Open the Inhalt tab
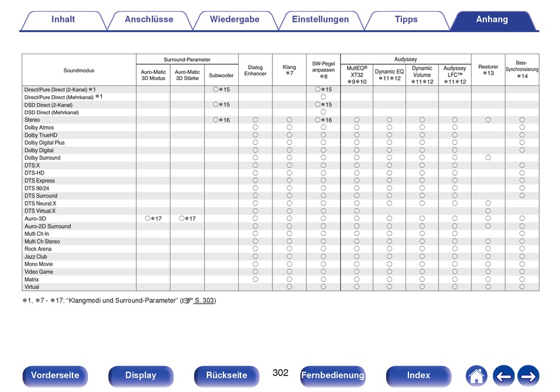 tap(63, 19)
